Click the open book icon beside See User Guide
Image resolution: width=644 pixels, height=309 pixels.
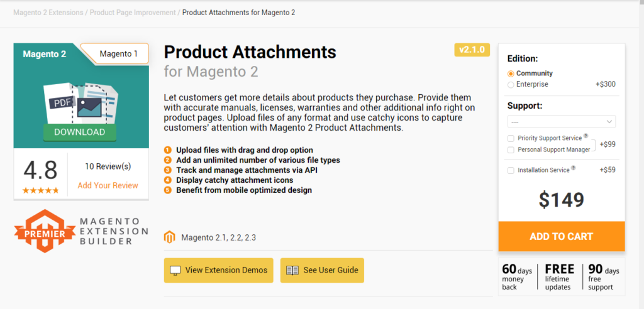coord(292,270)
